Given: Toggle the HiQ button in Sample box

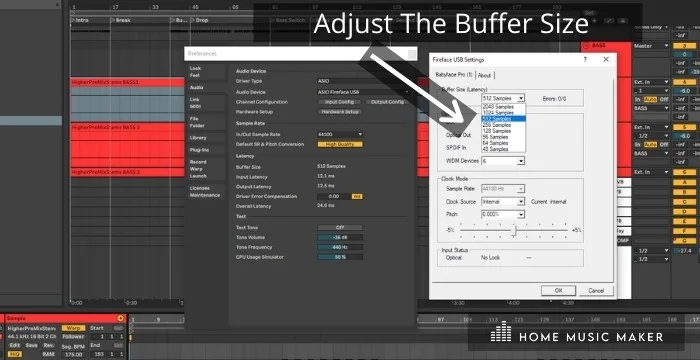Looking at the screenshot, I should 14,354.
